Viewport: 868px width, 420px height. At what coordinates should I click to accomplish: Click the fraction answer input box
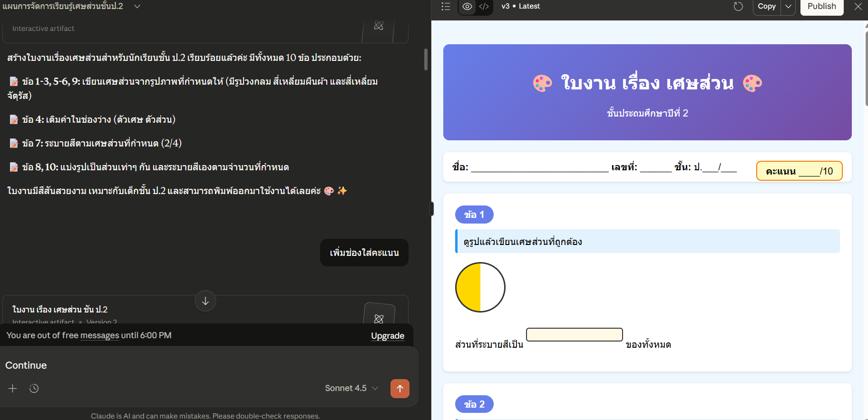574,335
